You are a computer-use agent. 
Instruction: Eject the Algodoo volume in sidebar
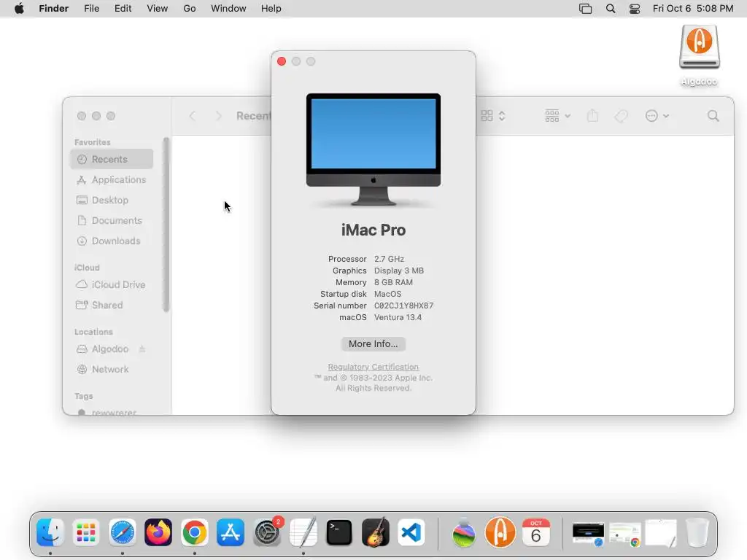(x=142, y=349)
